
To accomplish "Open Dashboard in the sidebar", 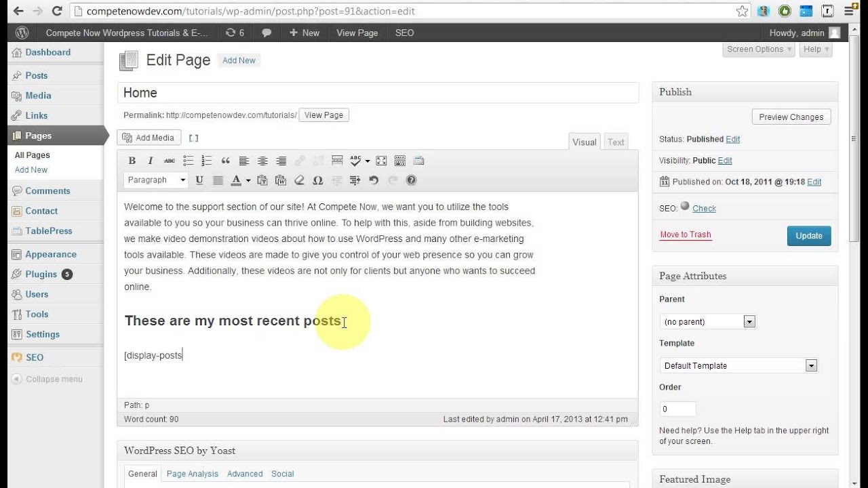I will (47, 52).
